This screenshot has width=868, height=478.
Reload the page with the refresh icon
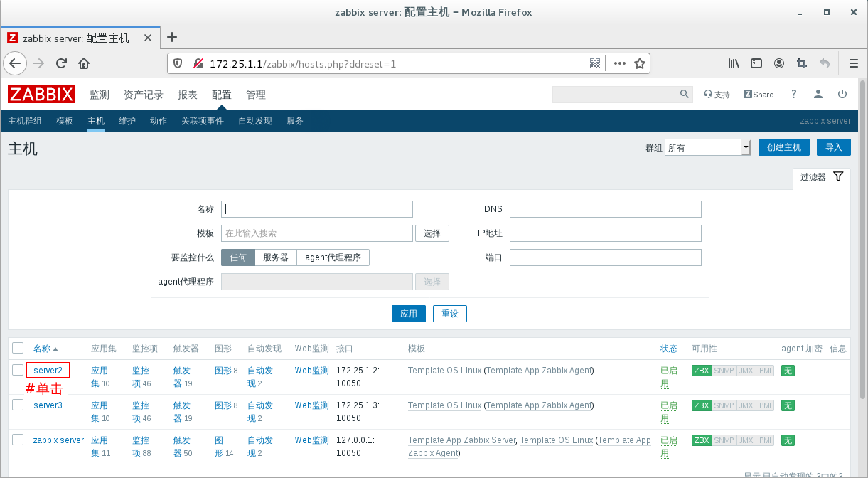61,63
